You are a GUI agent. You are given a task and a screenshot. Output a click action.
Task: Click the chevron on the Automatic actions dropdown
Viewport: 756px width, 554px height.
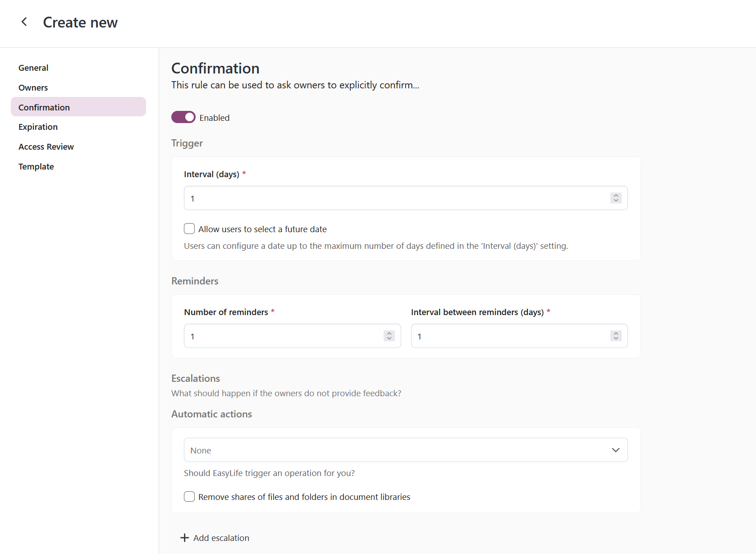click(x=615, y=450)
